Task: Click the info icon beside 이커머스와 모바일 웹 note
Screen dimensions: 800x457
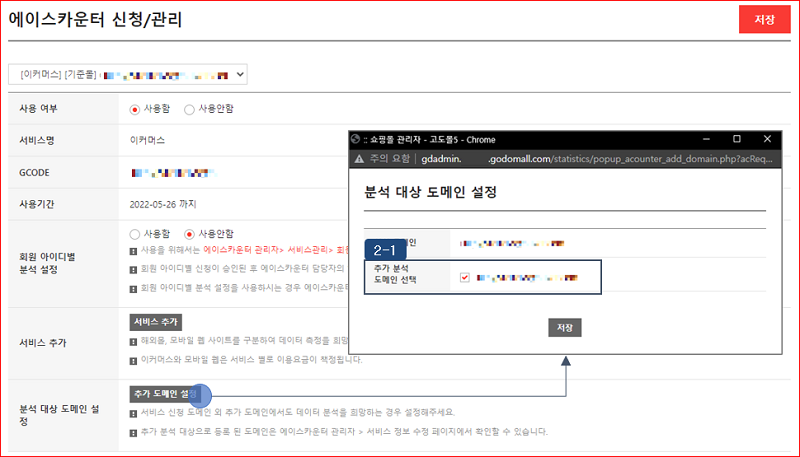Action: pos(134,359)
